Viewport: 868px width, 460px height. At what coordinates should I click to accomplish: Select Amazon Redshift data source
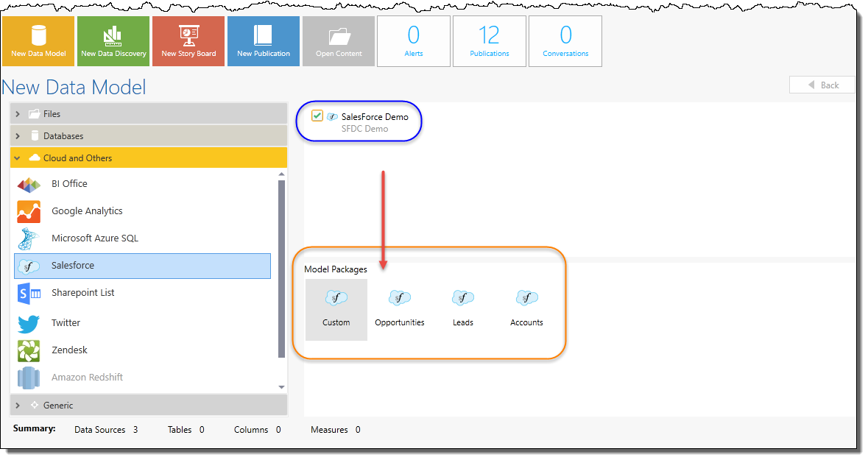click(142, 378)
